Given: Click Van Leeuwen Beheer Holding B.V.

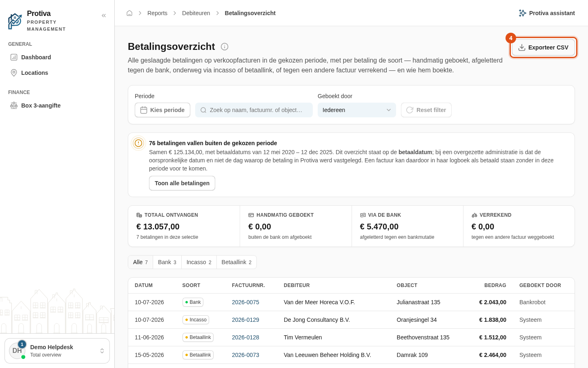Looking at the screenshot, I should 327,355.
